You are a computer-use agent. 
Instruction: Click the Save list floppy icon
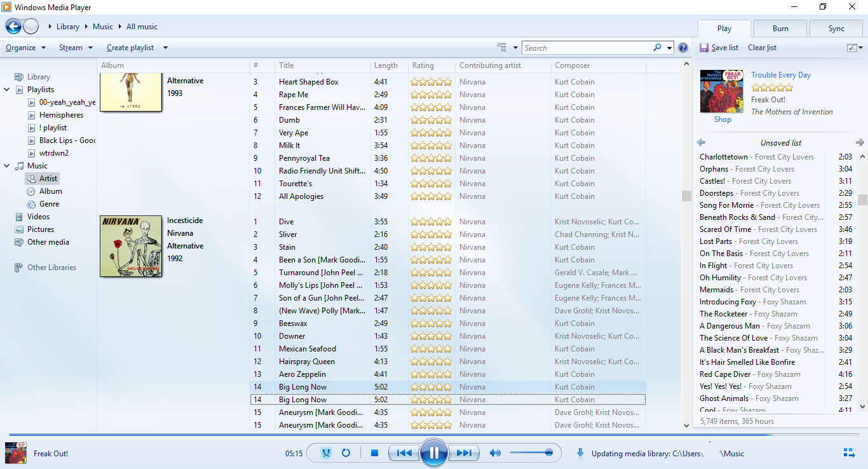click(704, 48)
